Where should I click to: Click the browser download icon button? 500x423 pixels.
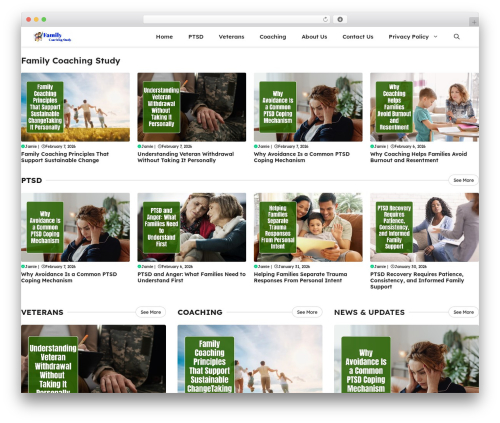point(340,19)
